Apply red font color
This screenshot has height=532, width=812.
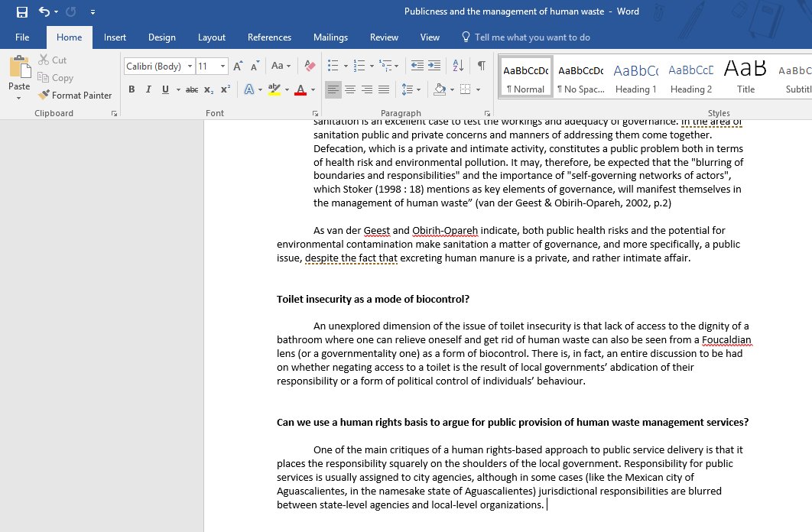(x=300, y=89)
